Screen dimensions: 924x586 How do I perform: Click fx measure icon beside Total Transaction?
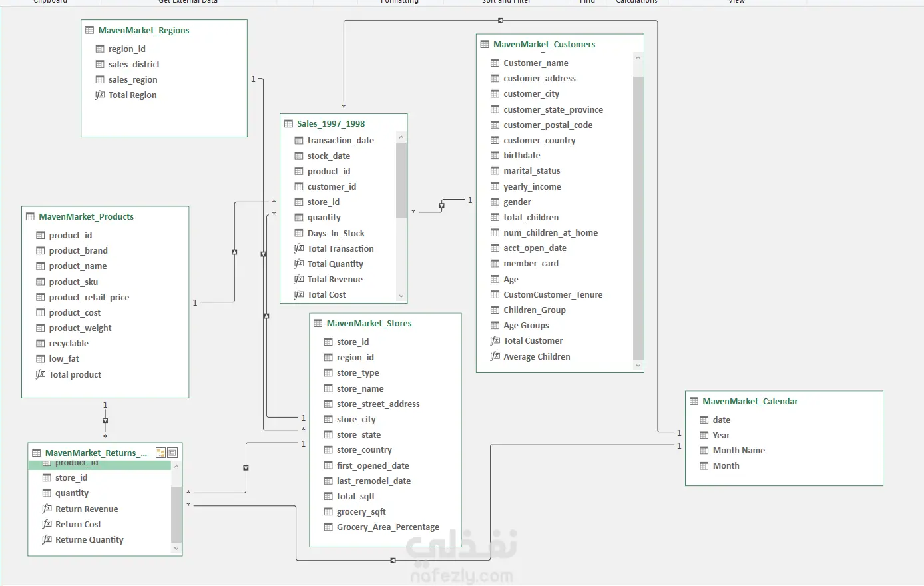(x=299, y=248)
